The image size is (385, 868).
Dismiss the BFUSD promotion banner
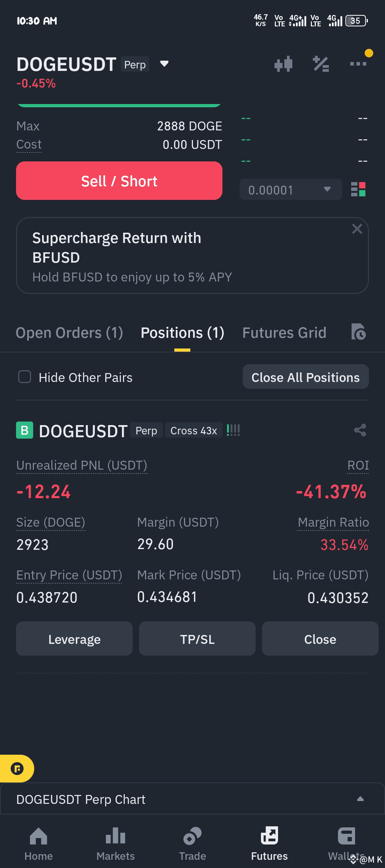pyautogui.click(x=357, y=229)
